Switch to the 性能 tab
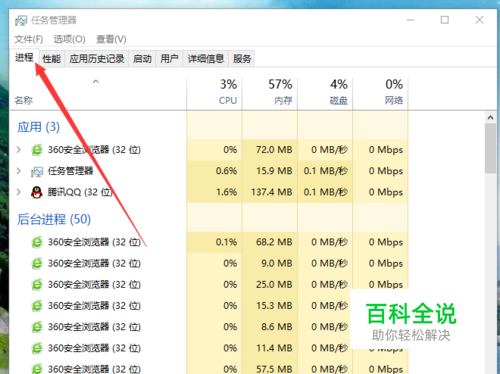The height and width of the screenshot is (374, 500). pyautogui.click(x=52, y=59)
